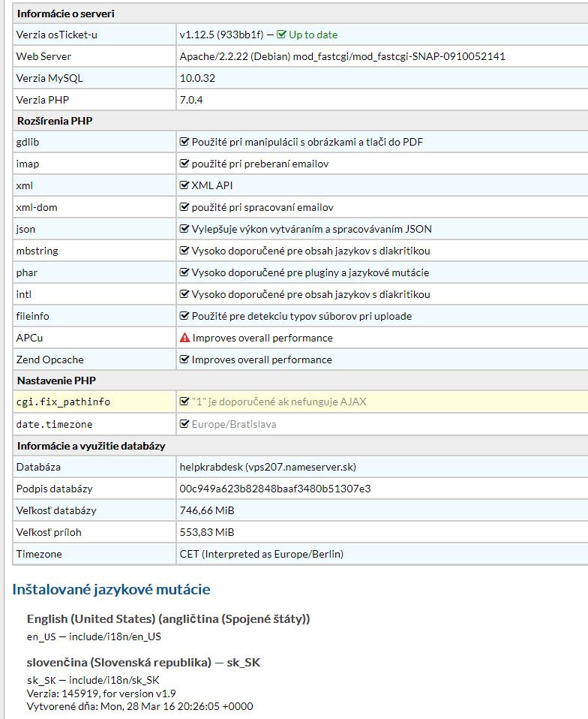Click the Informácie o serveri section header
The width and height of the screenshot is (588, 719).
(x=66, y=14)
